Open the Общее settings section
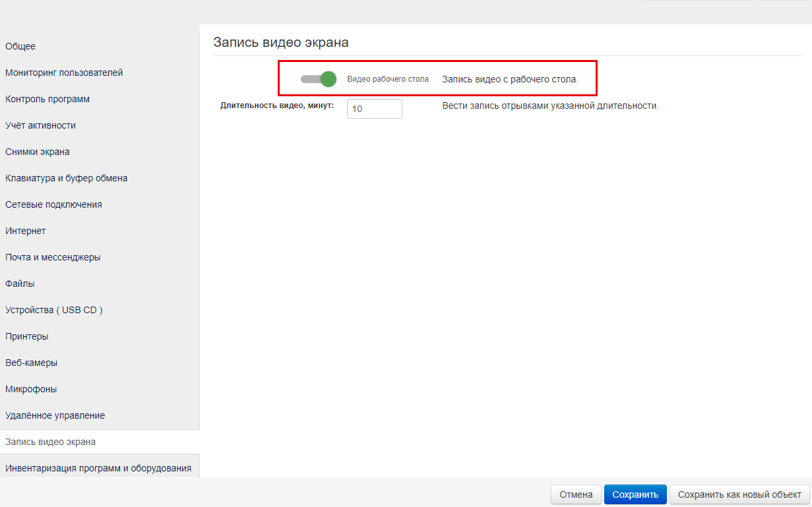 pos(20,46)
